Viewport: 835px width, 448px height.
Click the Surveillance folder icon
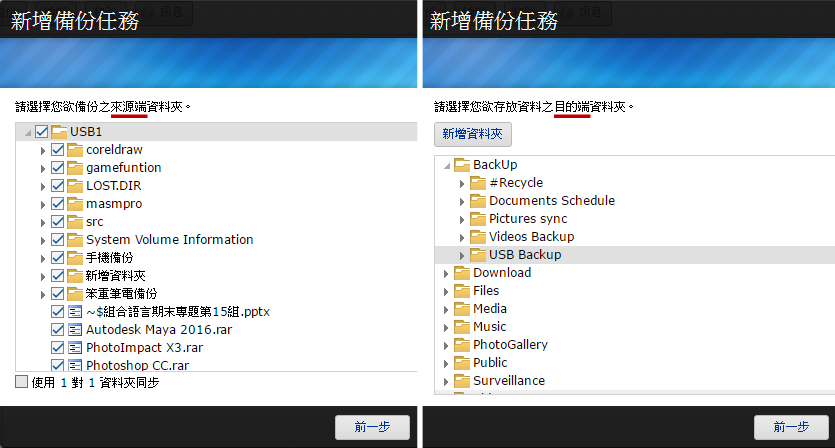click(x=462, y=381)
